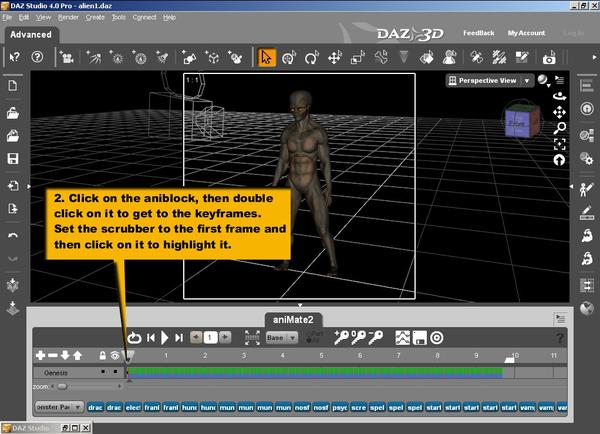Open the Edit menu
This screenshot has width=600, height=434.
(24, 17)
